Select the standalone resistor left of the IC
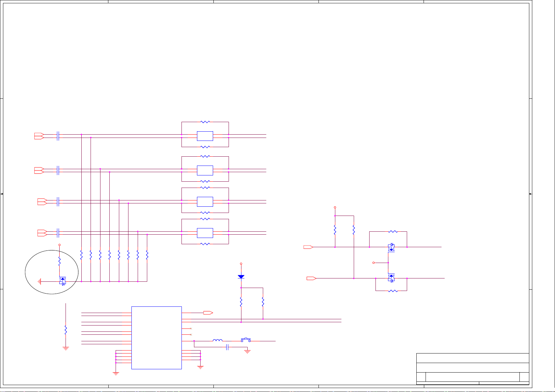Image resolution: width=555 pixels, height=392 pixels. pos(66,330)
